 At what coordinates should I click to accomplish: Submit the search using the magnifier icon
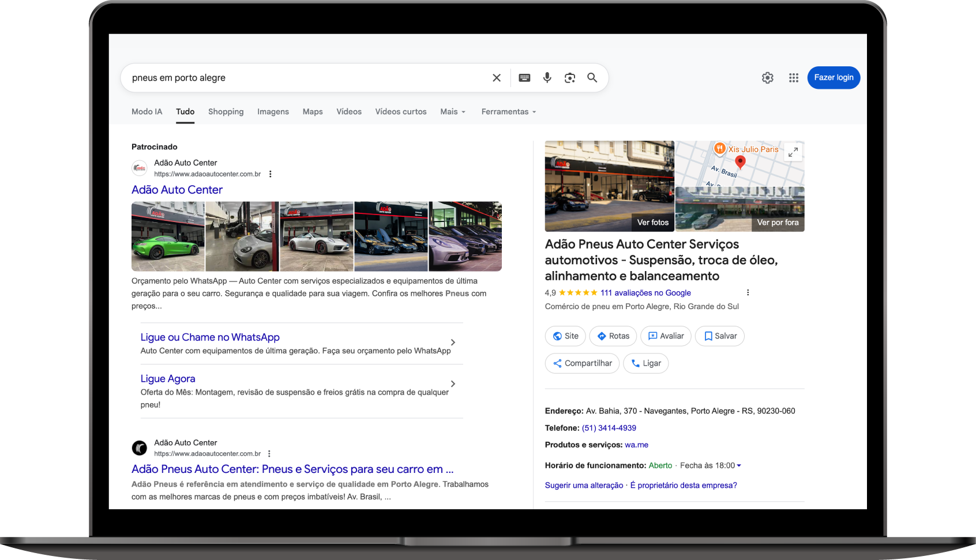point(592,78)
